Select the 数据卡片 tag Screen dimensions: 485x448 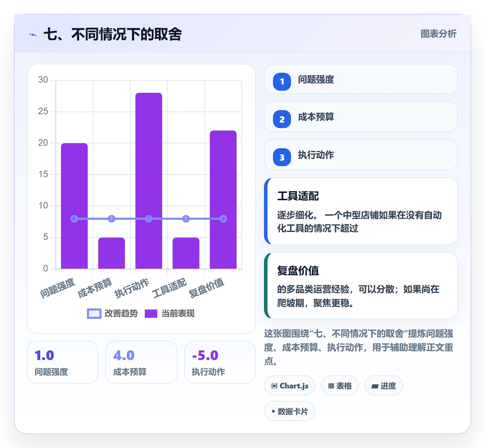(290, 411)
